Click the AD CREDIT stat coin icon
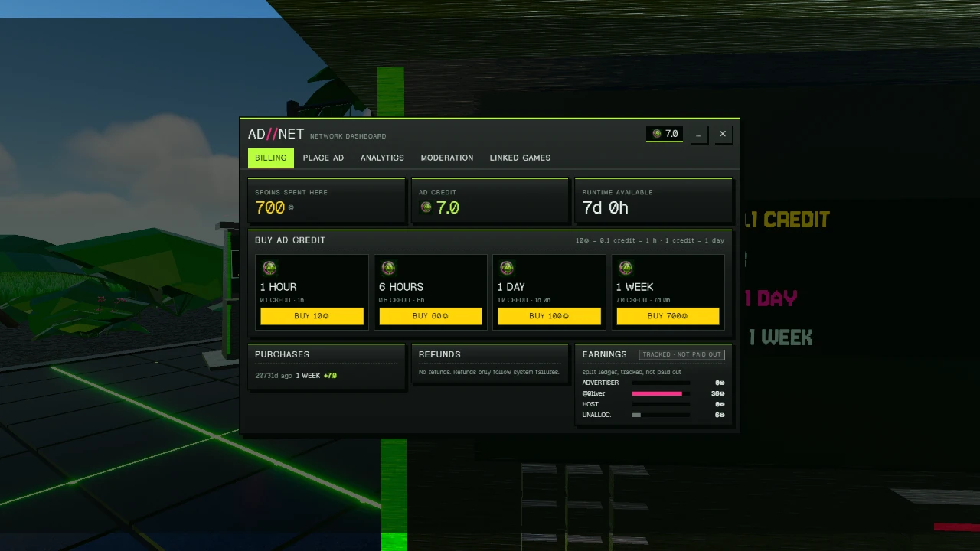This screenshot has width=980, height=551. click(426, 207)
